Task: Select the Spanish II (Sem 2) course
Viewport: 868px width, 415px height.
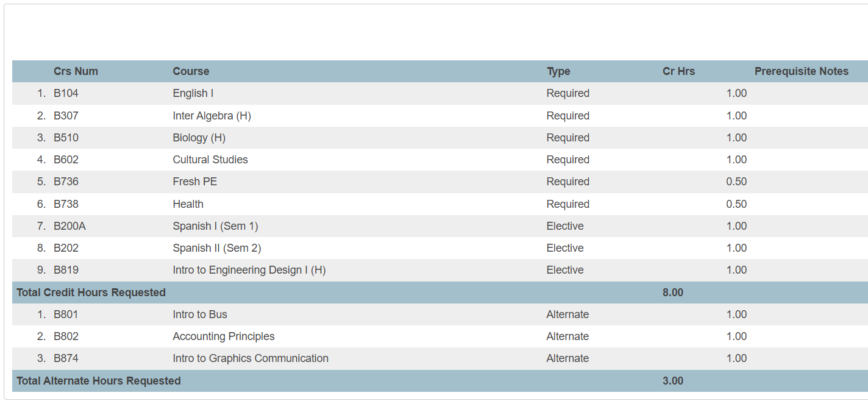Action: 216,248
